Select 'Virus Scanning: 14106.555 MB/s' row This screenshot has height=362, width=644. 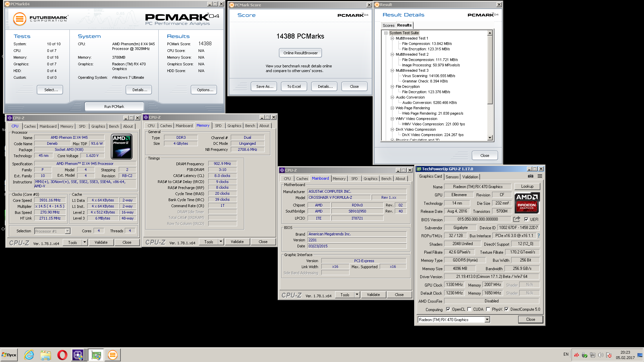429,76
